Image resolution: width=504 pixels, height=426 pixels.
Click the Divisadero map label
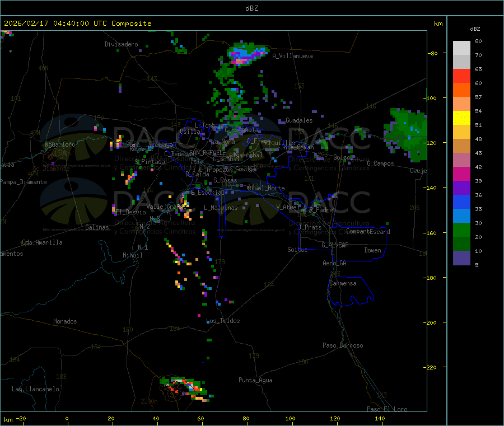121,44
